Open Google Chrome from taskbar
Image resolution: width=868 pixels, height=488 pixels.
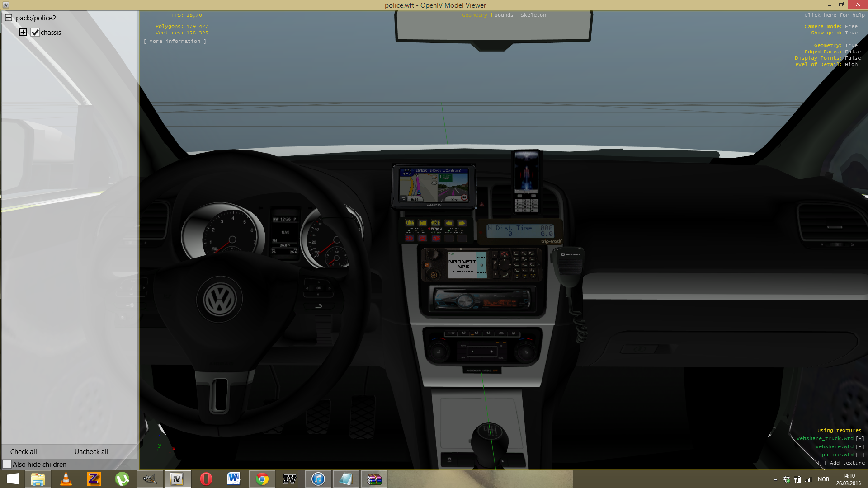pyautogui.click(x=262, y=479)
